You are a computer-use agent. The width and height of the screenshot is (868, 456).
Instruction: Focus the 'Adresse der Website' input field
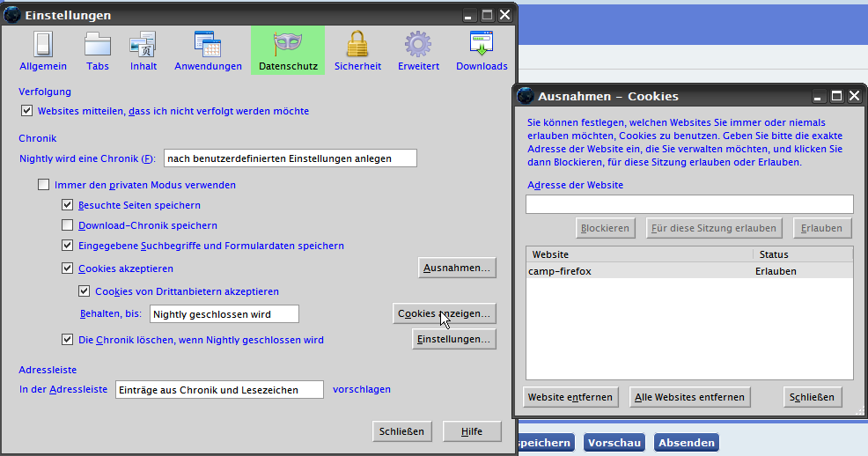[689, 204]
